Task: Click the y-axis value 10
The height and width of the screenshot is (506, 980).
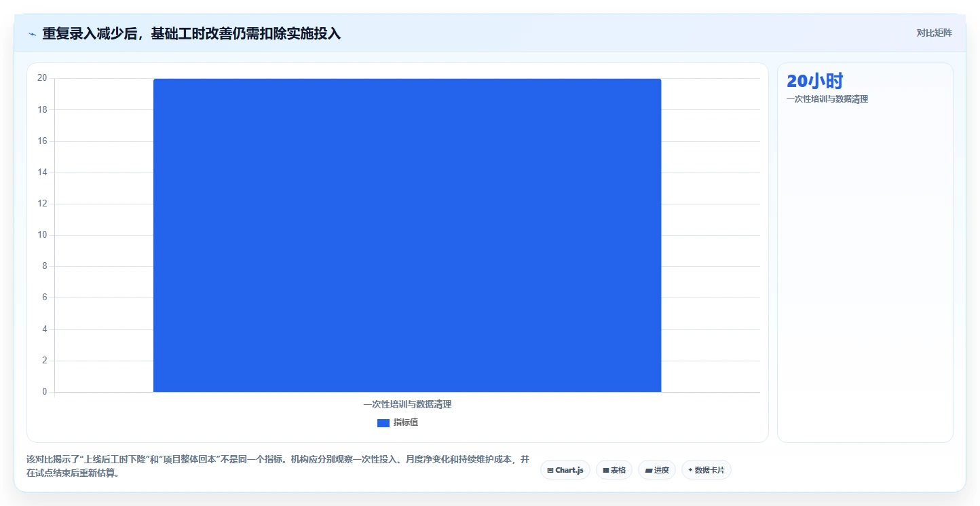Action: 42,235
